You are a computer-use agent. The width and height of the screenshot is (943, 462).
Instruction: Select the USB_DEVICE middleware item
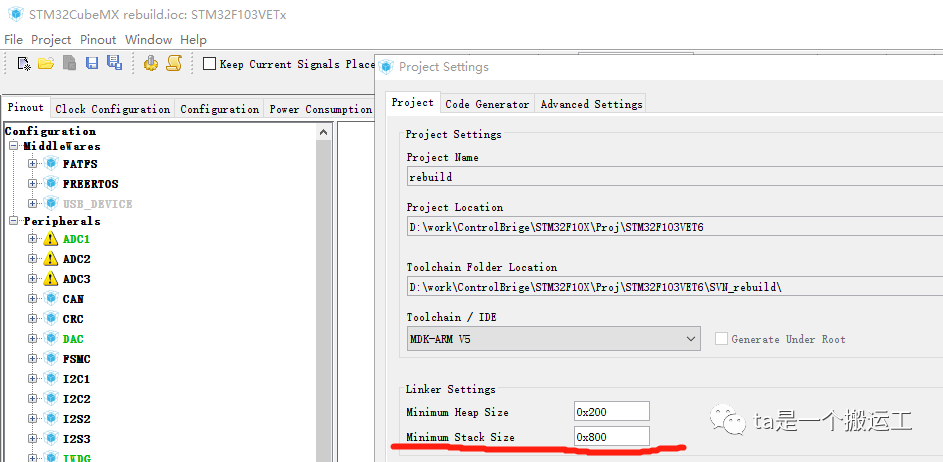[x=97, y=204]
